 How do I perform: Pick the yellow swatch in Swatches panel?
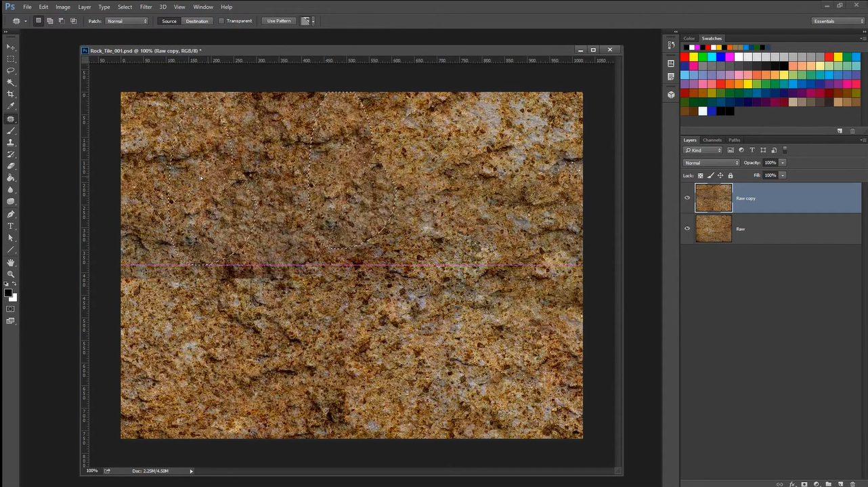tap(693, 58)
